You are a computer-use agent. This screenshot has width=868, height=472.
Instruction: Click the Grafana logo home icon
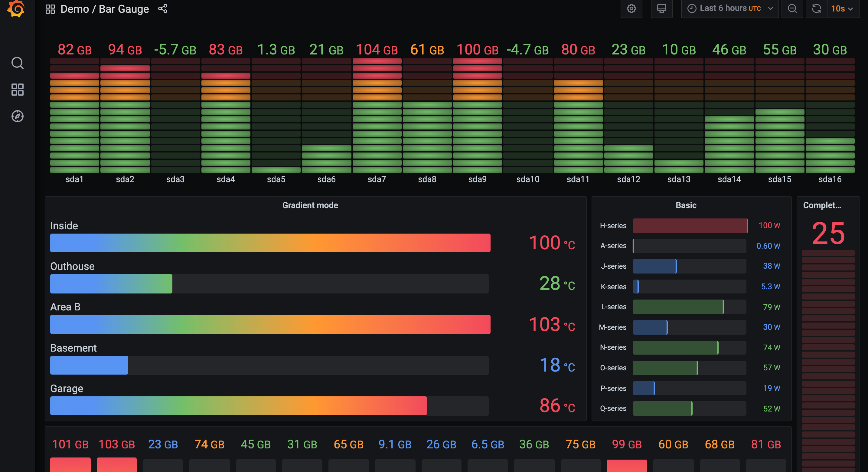click(x=16, y=8)
